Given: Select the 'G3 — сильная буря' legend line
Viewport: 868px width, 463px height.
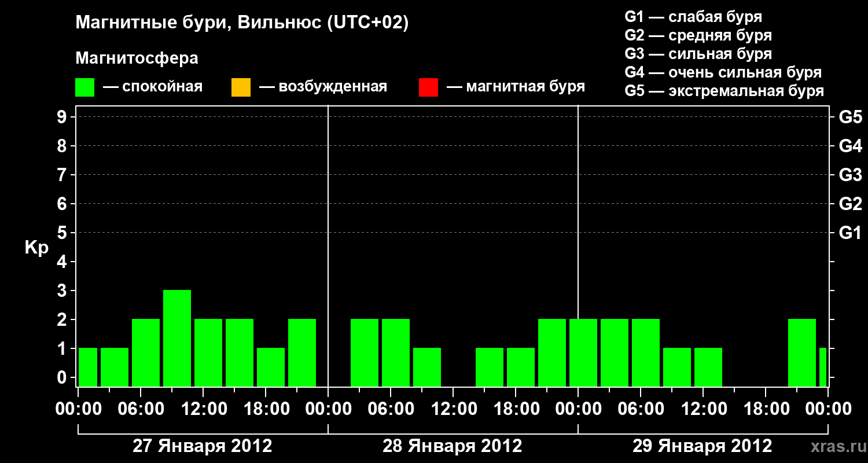Looking at the screenshot, I should [698, 54].
